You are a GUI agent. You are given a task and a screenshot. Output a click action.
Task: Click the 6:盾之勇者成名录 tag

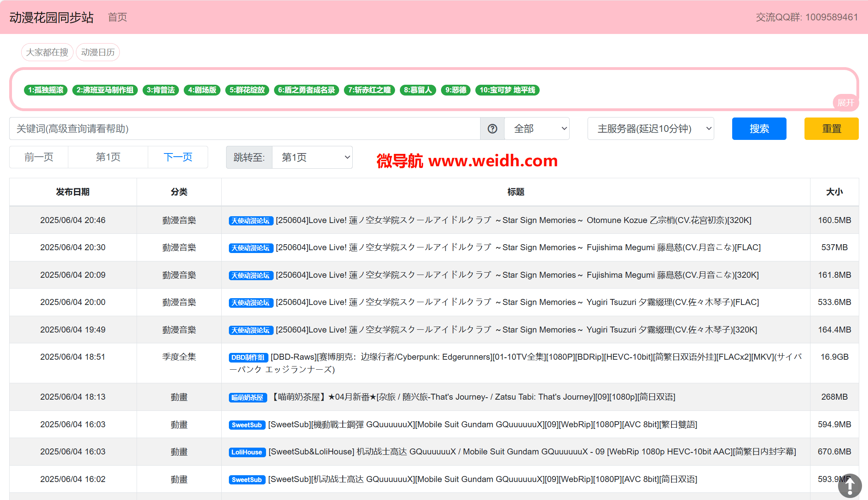point(306,90)
